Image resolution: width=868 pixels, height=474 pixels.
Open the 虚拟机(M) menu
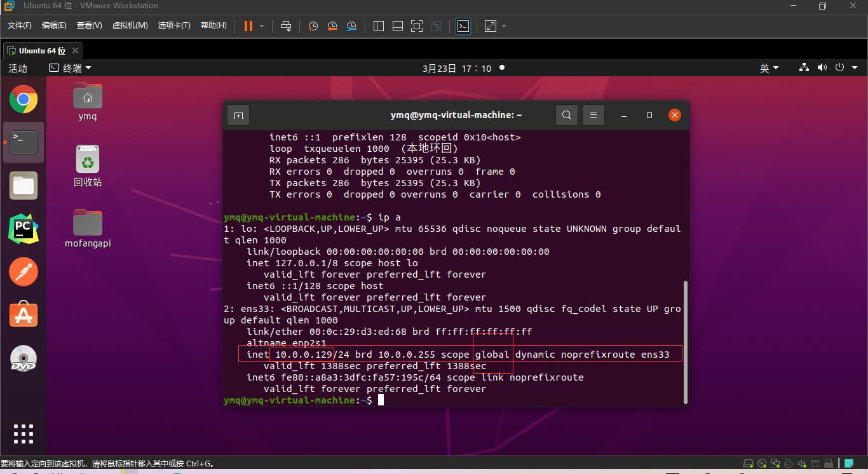130,25
